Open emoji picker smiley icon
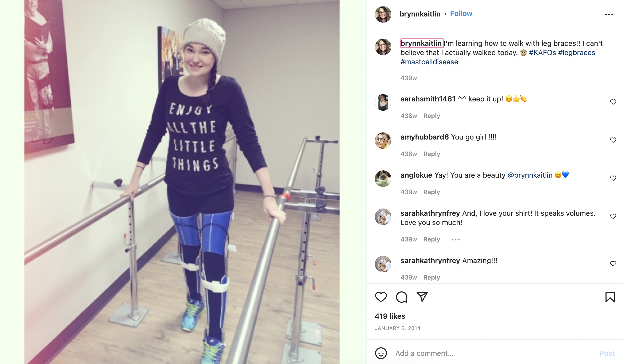The width and height of the screenshot is (623, 364). click(x=381, y=353)
